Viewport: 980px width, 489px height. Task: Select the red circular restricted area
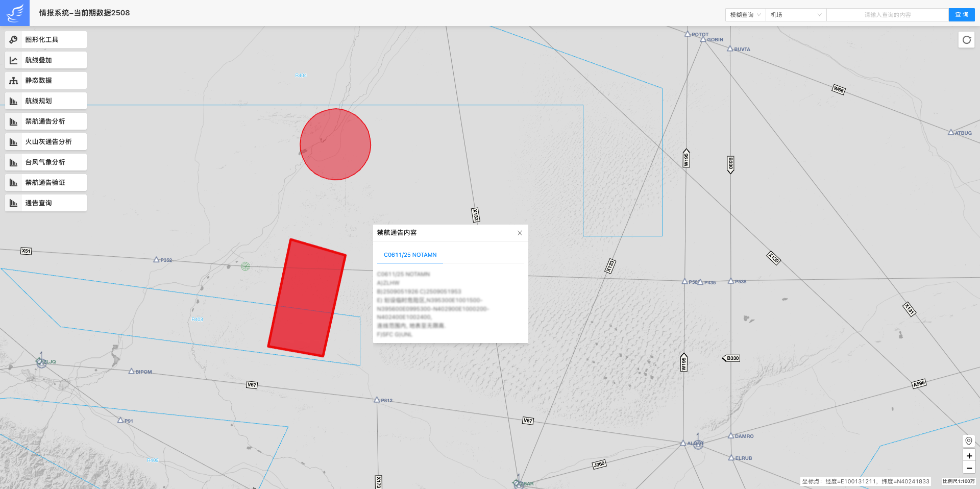335,144
